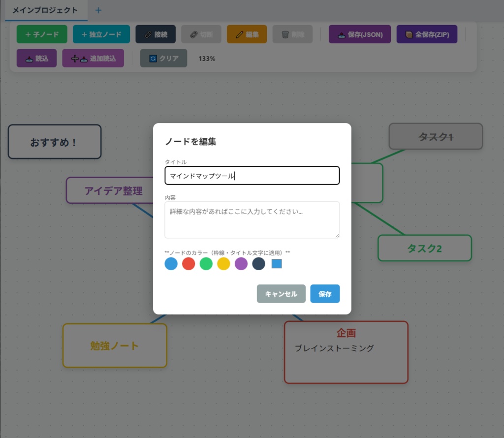Viewport: 504px width, 438px height.
Task: Click the clear (クリア) button
Action: 163,58
